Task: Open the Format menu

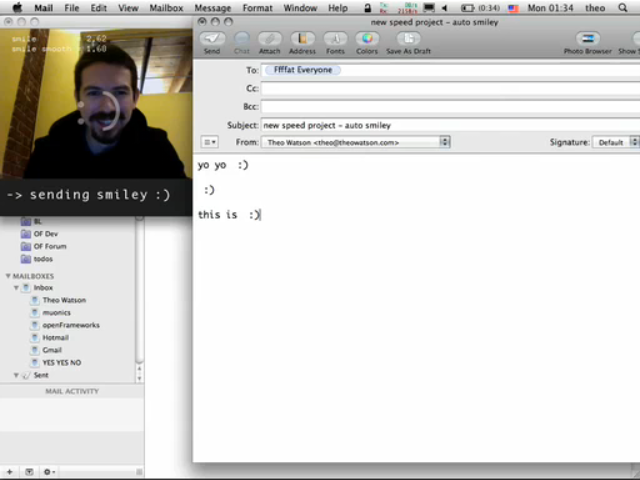Action: point(258,8)
